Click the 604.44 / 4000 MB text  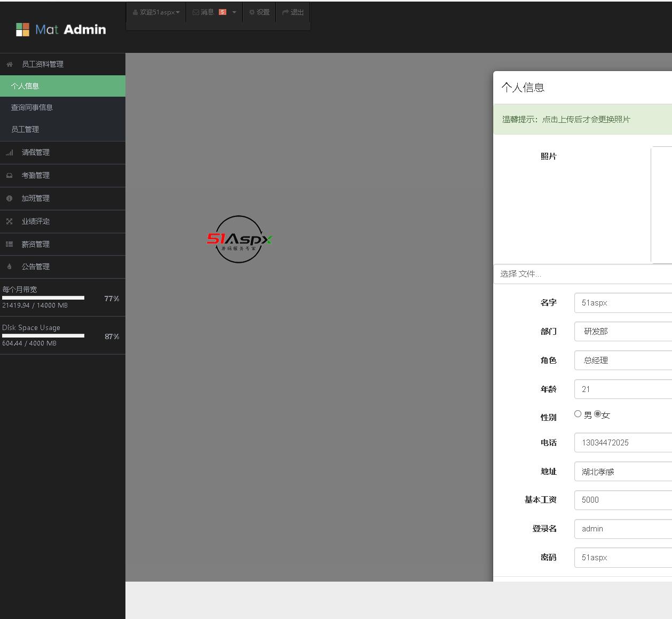tap(29, 343)
